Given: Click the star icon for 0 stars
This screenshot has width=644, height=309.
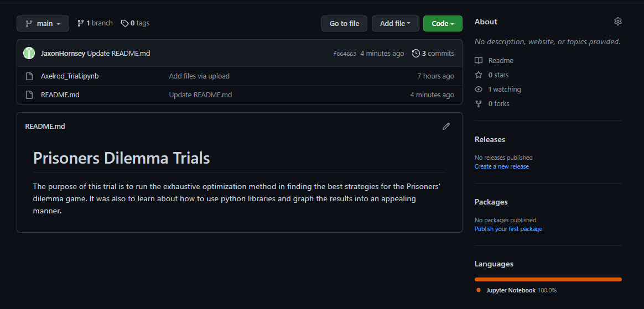Looking at the screenshot, I should (x=479, y=75).
